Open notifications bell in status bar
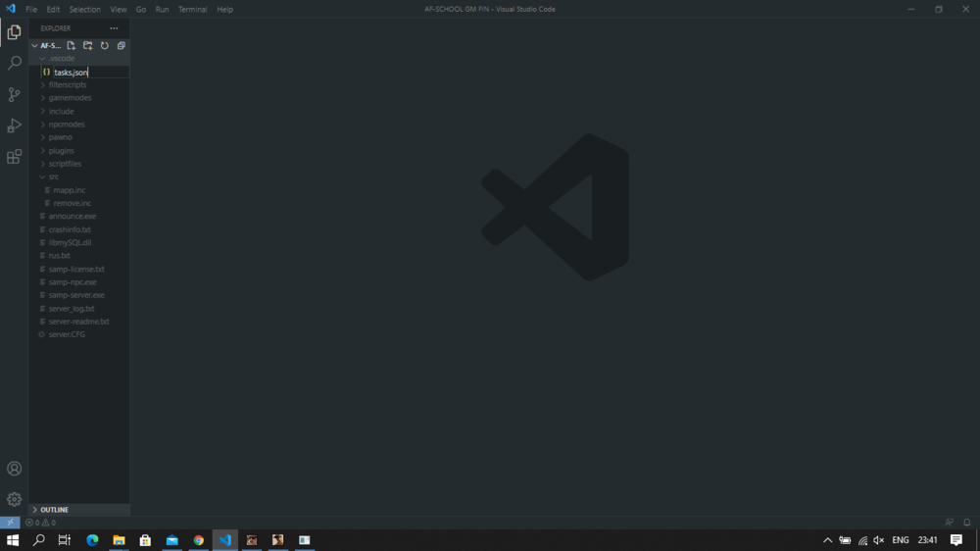 click(x=967, y=523)
